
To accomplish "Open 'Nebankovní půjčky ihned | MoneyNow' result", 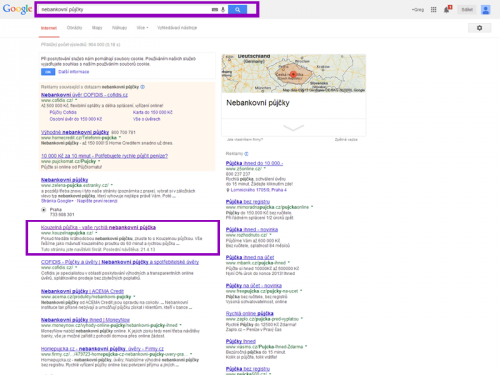I will pos(86,320).
